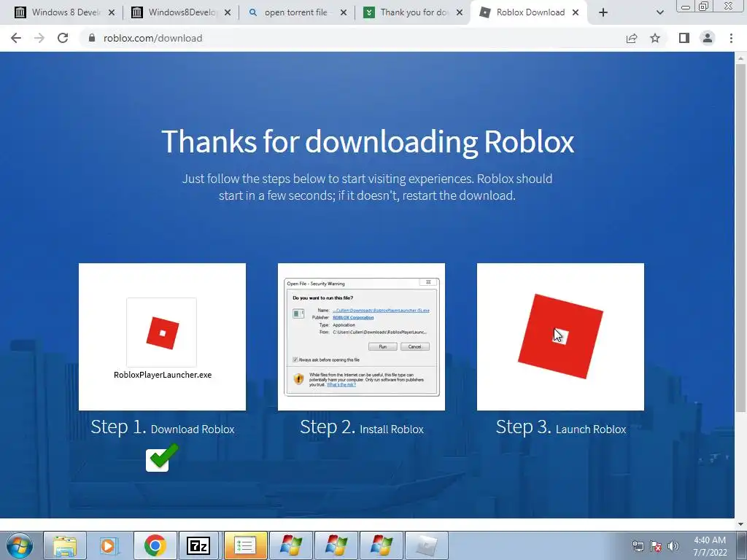The height and width of the screenshot is (560, 747).
Task: Click the first Windows flag taskbar icon
Action: click(x=290, y=545)
